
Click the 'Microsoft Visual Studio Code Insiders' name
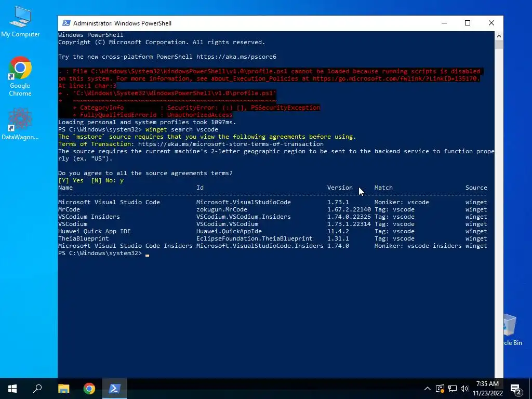125,246
